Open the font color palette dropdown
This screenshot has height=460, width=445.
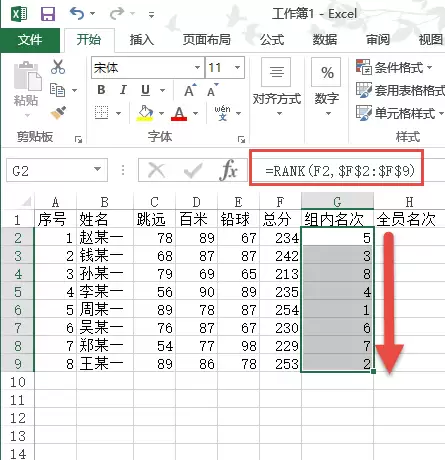pos(195,113)
